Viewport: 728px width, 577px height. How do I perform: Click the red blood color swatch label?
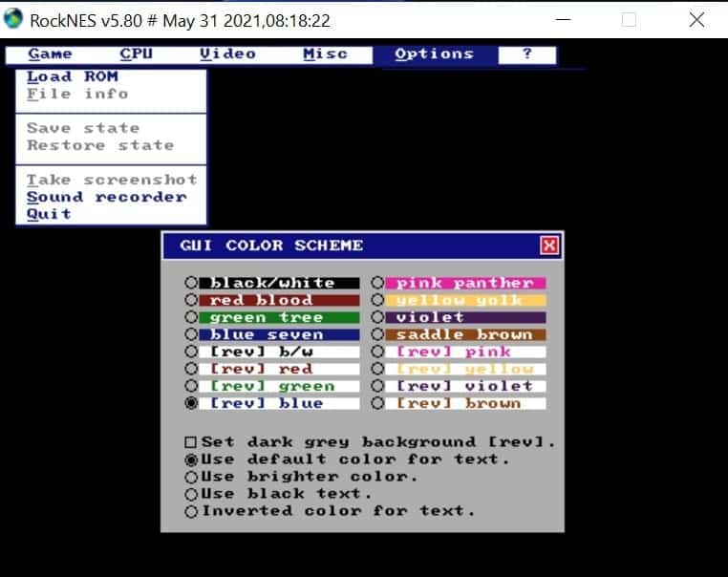279,300
